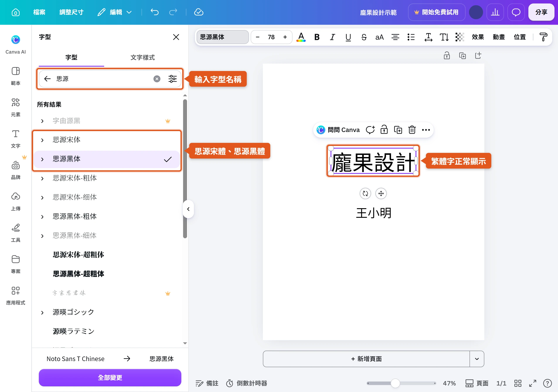Screen dimensions: 558x392
Task: Toggle bold formatting
Action: coord(317,37)
